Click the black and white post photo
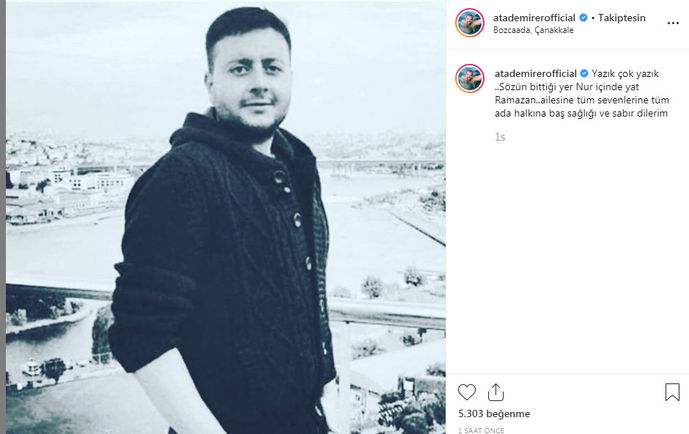 click(225, 217)
